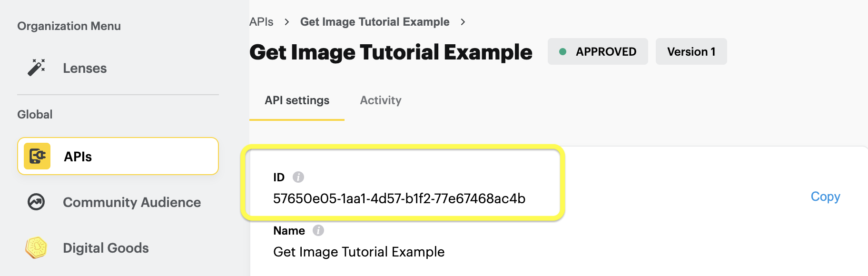Copy the API ID
The width and height of the screenshot is (868, 276).
click(x=825, y=197)
